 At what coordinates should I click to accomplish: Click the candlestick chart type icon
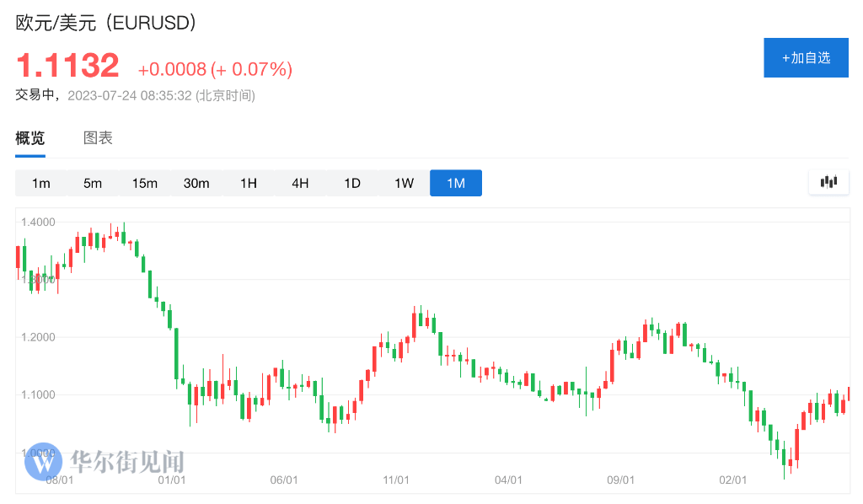(x=828, y=182)
